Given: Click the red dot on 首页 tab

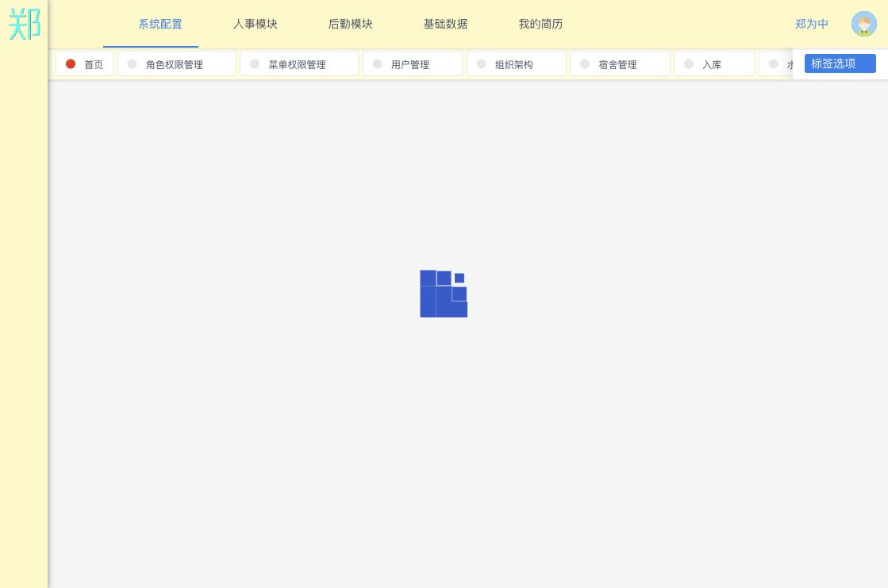Looking at the screenshot, I should tap(71, 64).
